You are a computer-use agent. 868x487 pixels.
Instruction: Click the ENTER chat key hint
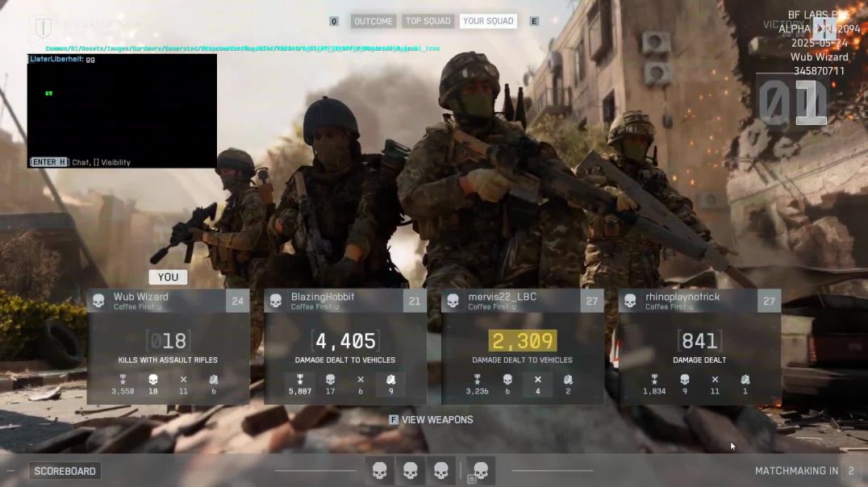(48, 162)
